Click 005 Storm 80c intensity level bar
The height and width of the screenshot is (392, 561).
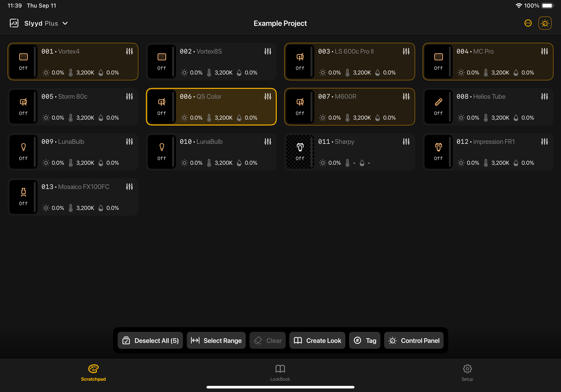pos(35,107)
